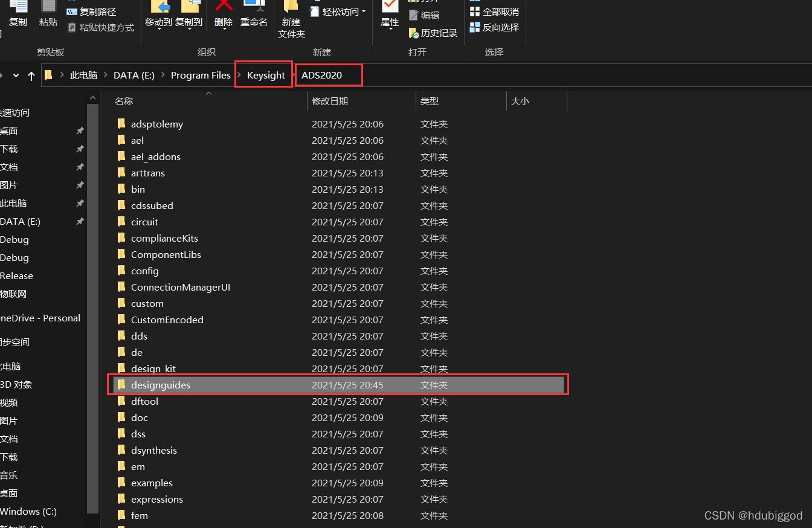Click Program Files breadcrumb

click(201, 76)
